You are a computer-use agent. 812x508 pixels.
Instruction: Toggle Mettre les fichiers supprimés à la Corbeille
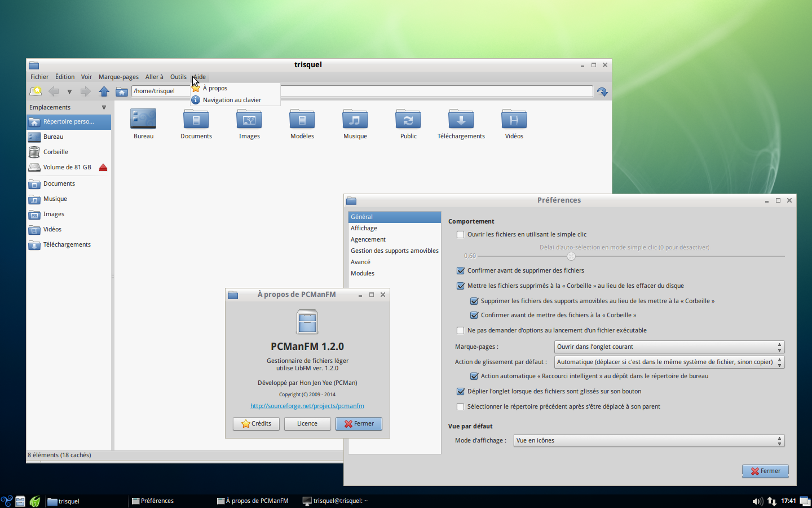click(461, 286)
